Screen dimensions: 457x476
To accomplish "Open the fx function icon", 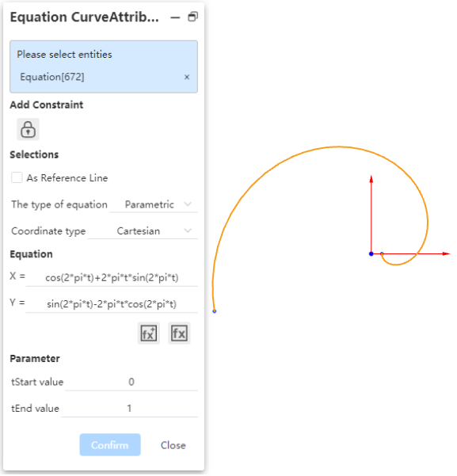I will tap(179, 333).
